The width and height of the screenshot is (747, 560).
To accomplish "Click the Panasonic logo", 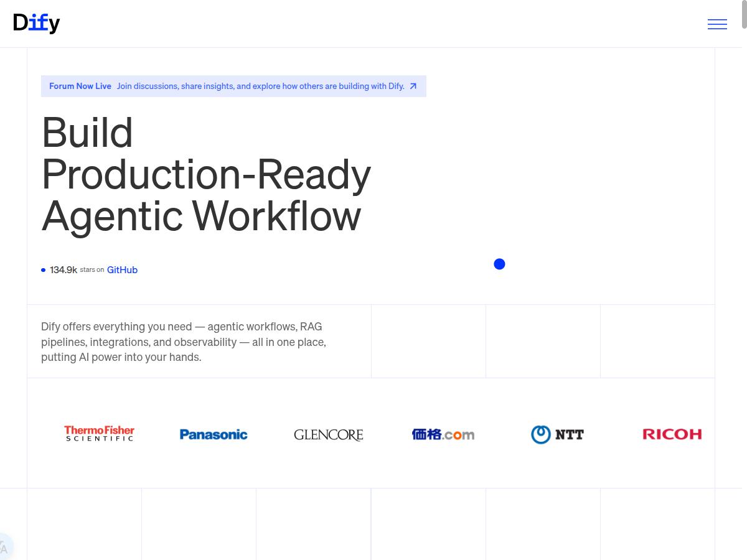I will [x=214, y=434].
